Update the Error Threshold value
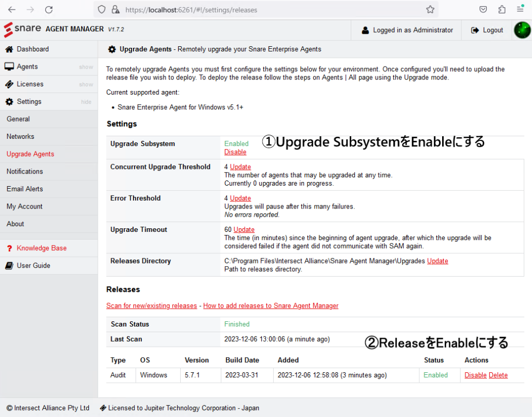Screen dimensions: 532x417 [x=240, y=198]
